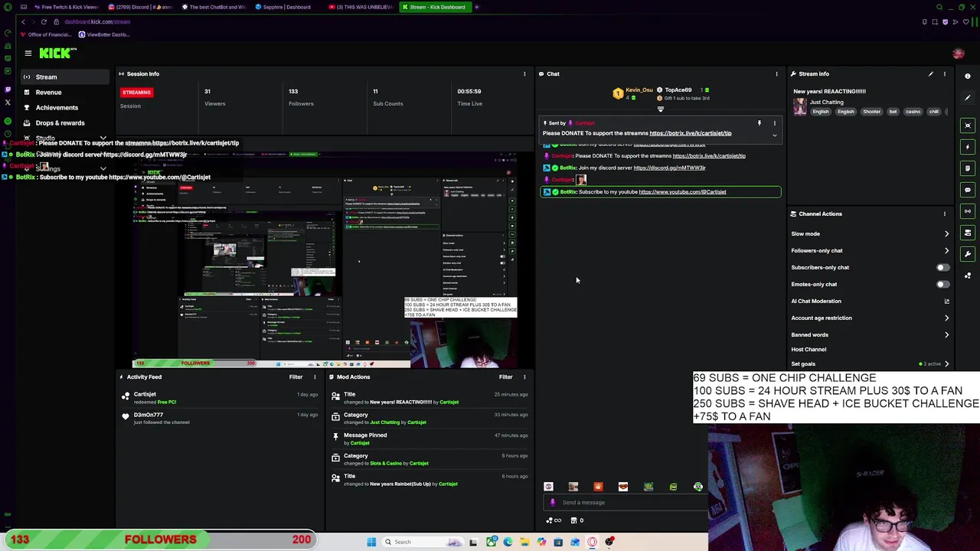Click Cartisjet username in Activity Feed
980x551 pixels.
pyautogui.click(x=145, y=394)
